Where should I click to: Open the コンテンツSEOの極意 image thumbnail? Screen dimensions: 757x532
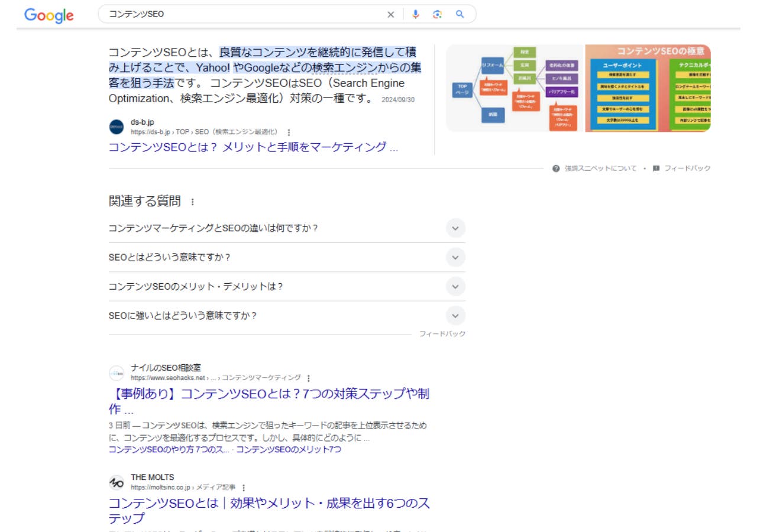pos(648,88)
